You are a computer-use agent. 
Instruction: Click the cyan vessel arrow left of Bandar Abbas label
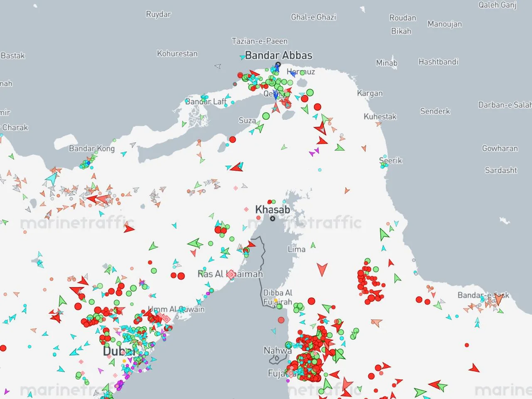(242, 57)
